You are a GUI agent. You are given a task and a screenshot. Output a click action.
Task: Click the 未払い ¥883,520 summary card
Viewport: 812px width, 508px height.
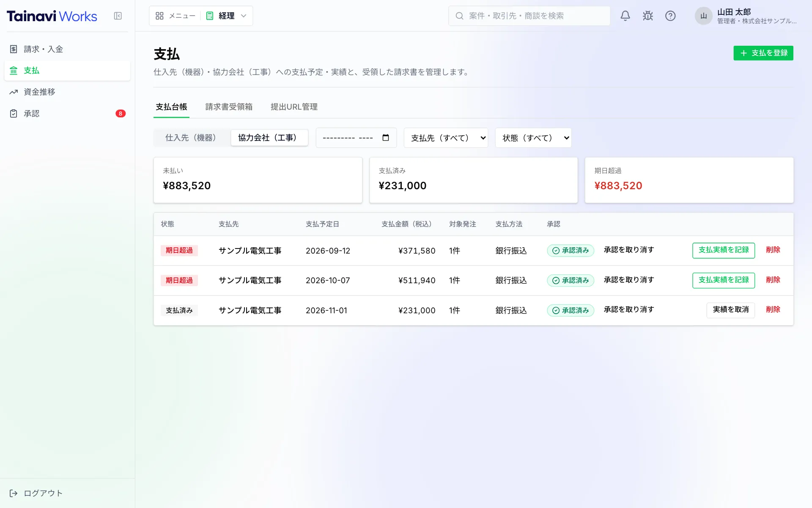click(258, 180)
